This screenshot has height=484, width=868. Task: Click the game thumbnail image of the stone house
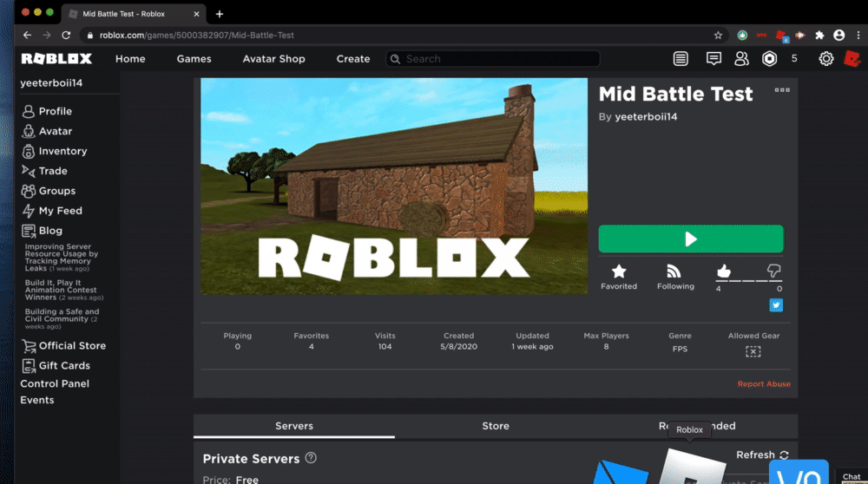point(393,186)
